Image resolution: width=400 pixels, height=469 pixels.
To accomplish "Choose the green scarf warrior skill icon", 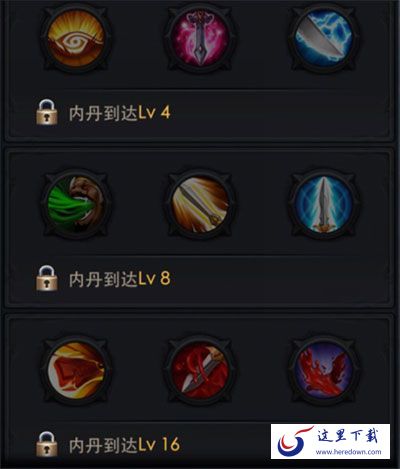I will coord(76,204).
